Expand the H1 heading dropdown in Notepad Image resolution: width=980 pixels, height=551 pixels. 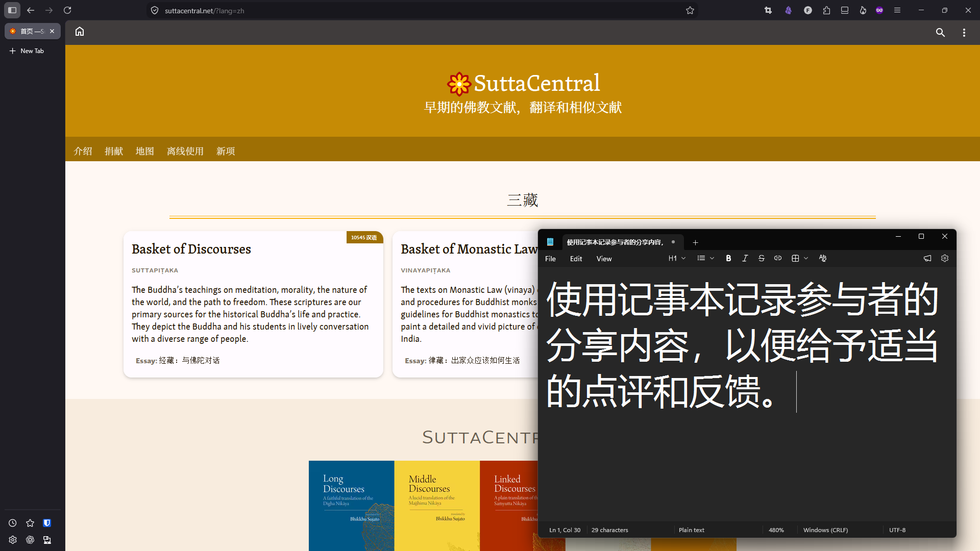coord(677,258)
